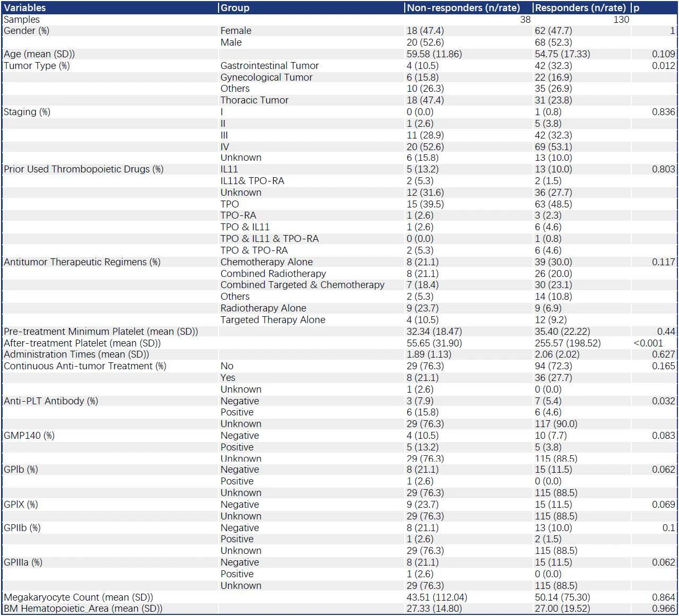Screen dimensions: 679x616
Task: Click the value 32.34 (18.47)
Action: (x=434, y=332)
